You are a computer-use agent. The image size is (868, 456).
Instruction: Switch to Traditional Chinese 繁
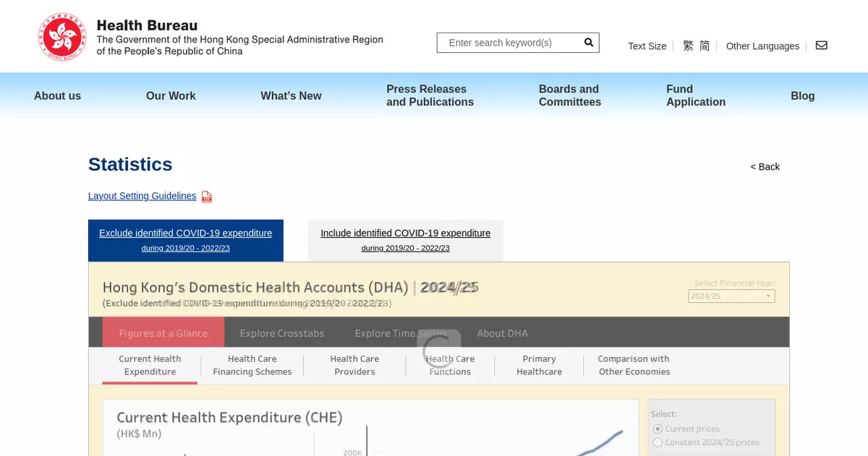click(x=688, y=46)
